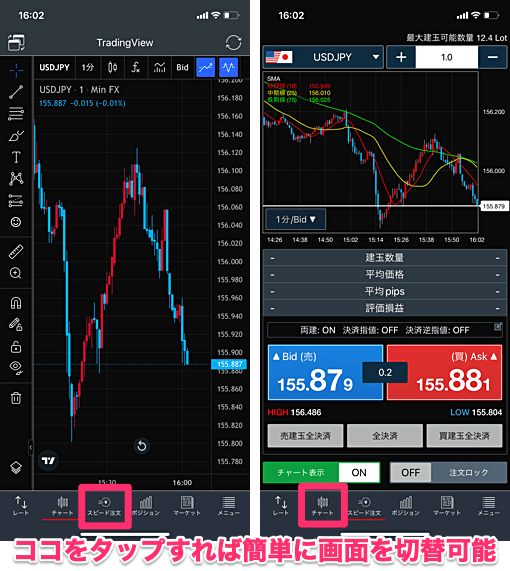Switch the Bid price type
Viewport: 510px width, 571px height.
(x=182, y=67)
